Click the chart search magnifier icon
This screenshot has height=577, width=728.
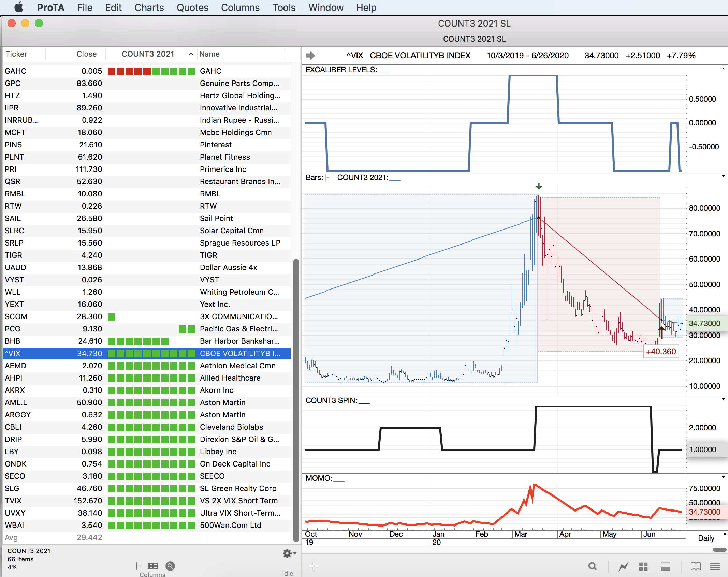point(593,566)
